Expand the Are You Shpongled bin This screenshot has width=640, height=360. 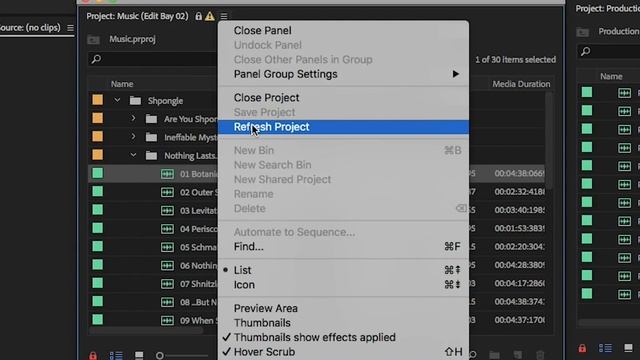133,118
